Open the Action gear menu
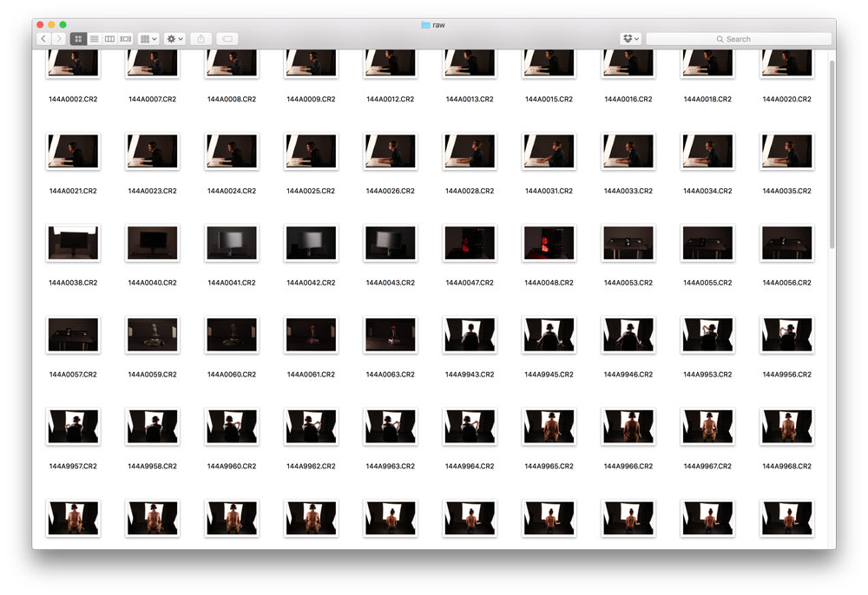The height and width of the screenshot is (595, 868). [x=174, y=39]
